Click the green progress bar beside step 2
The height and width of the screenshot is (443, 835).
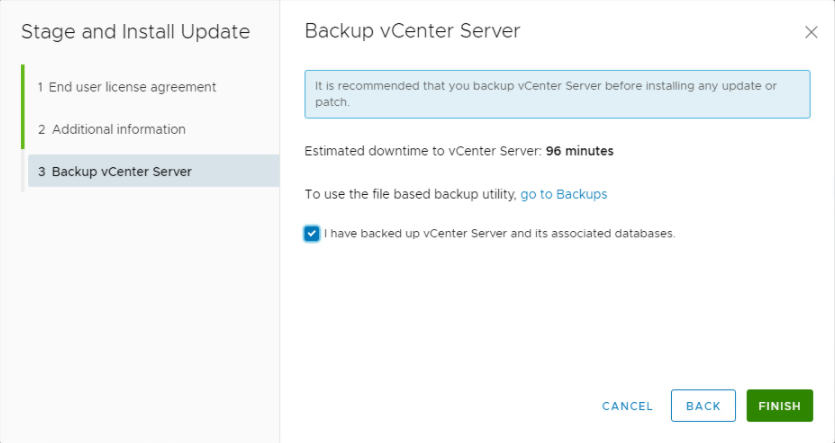click(x=23, y=129)
